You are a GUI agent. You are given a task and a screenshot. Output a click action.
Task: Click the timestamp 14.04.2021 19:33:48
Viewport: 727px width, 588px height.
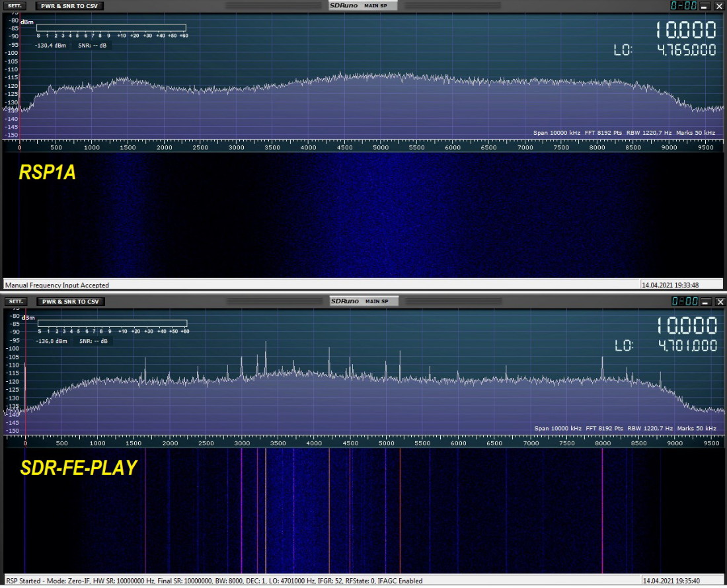pyautogui.click(x=670, y=285)
